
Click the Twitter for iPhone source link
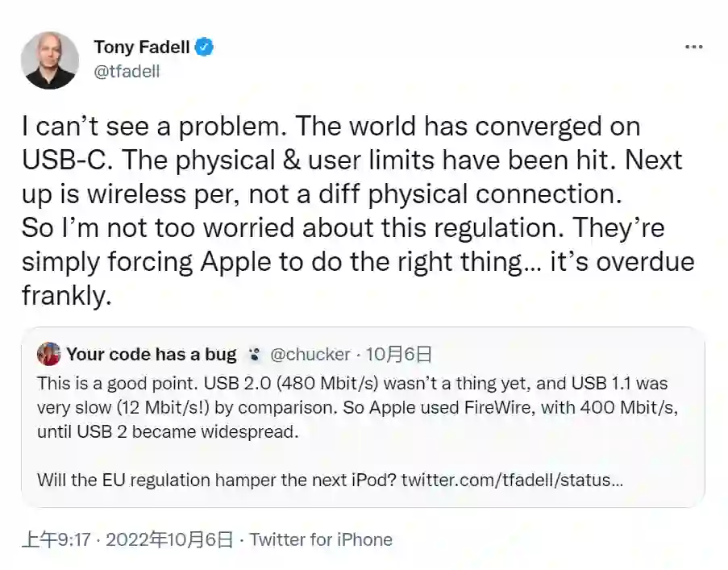321,539
